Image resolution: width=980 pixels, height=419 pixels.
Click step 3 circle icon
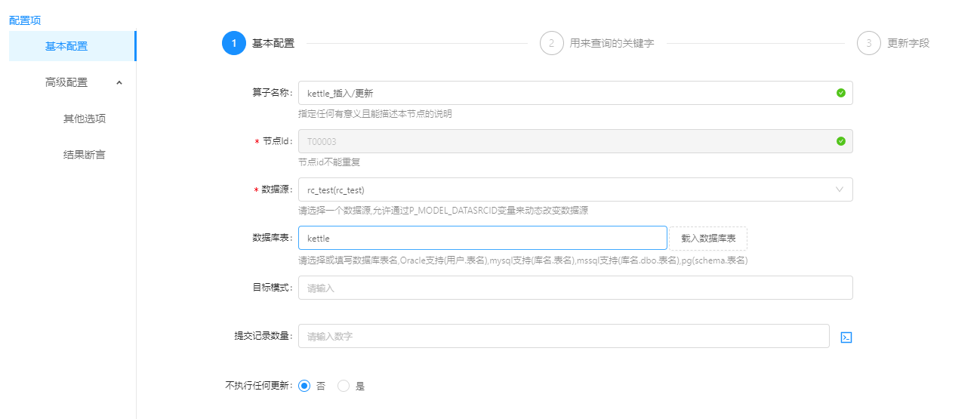point(869,43)
